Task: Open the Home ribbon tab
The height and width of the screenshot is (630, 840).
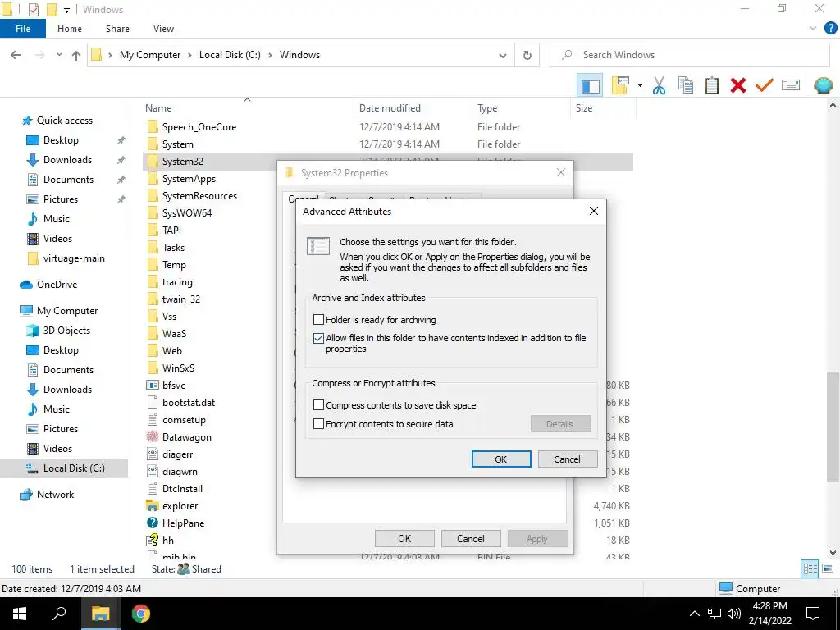Action: point(70,29)
